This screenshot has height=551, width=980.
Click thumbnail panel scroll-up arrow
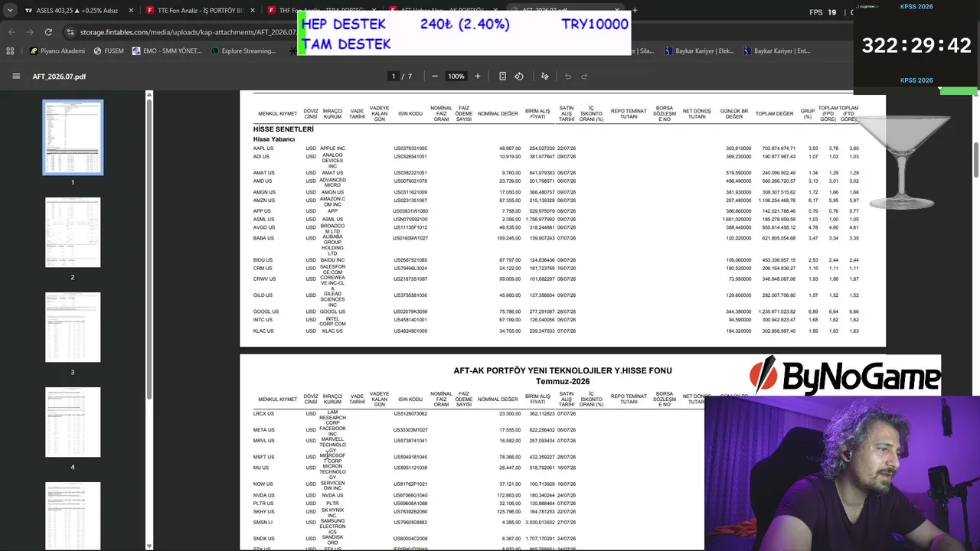(149, 95)
